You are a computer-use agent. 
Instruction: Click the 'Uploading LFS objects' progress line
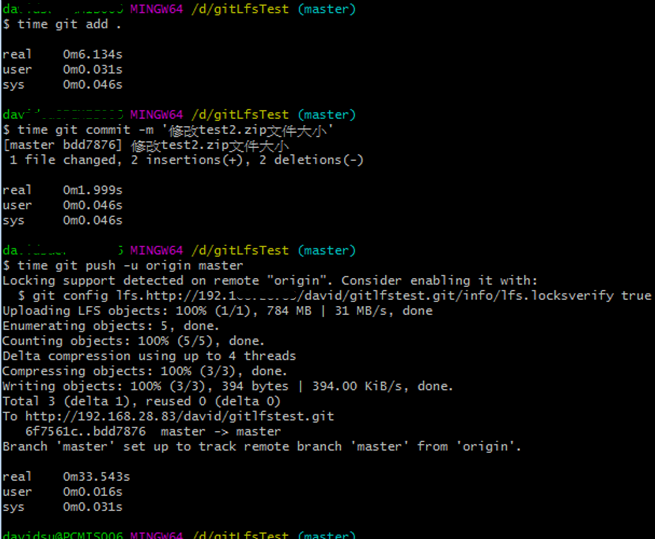[x=217, y=311]
